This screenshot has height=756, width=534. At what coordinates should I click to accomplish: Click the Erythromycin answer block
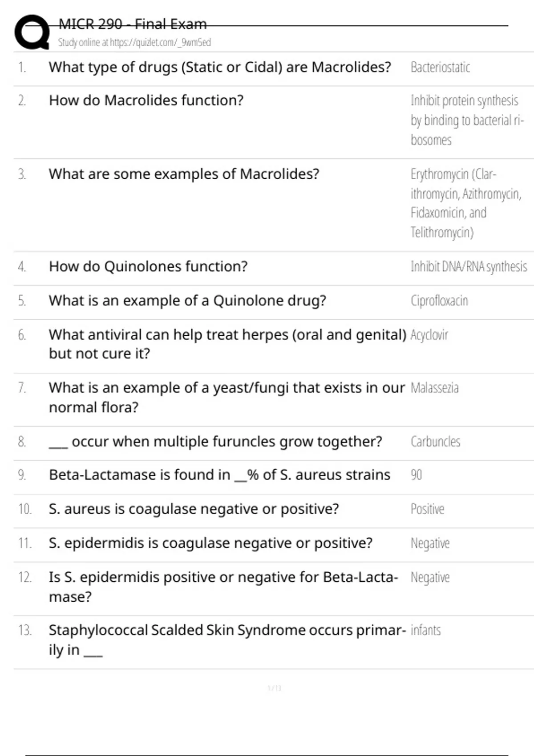click(465, 203)
